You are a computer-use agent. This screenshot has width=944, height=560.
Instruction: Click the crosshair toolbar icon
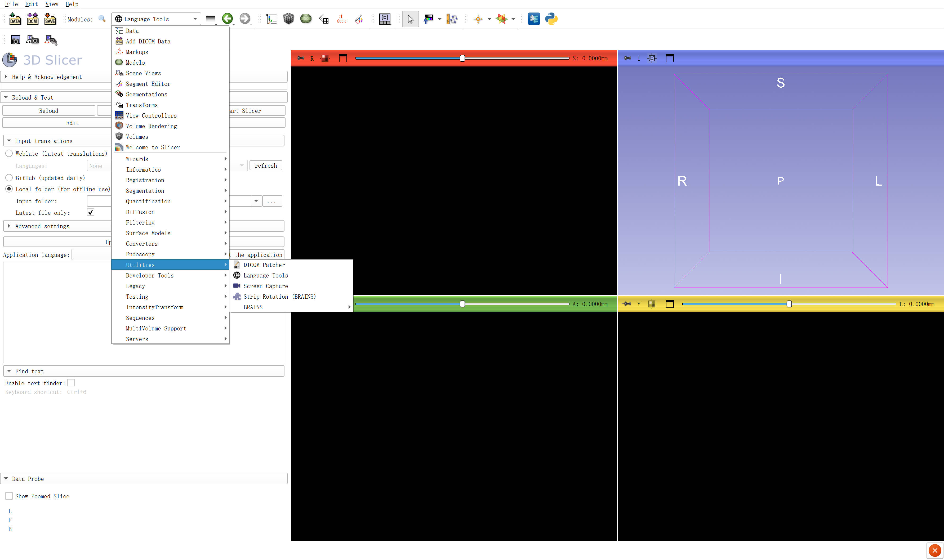tap(478, 19)
